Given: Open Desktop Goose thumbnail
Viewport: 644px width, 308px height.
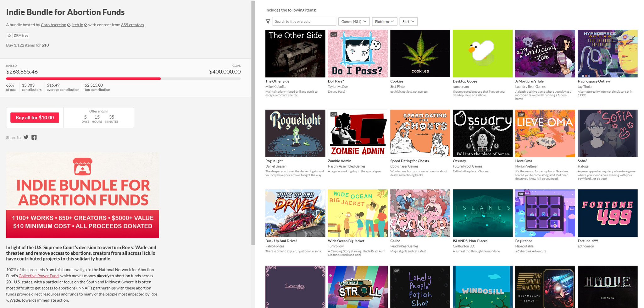Looking at the screenshot, I should 483,53.
